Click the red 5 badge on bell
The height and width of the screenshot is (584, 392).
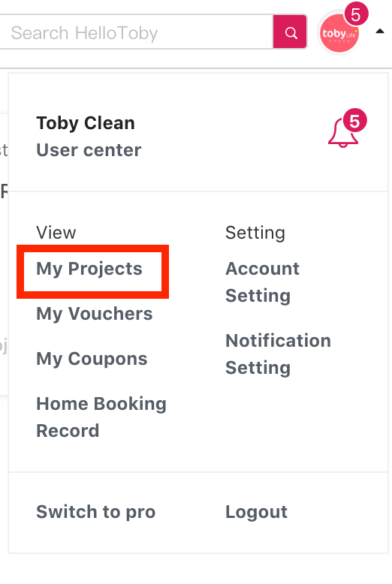tap(354, 121)
